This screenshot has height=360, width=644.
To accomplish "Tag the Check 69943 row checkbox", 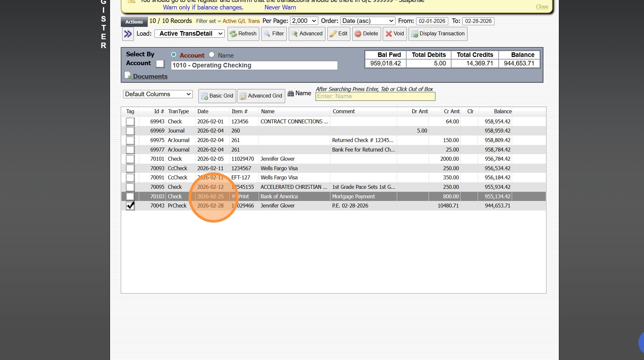I will coord(130,121).
